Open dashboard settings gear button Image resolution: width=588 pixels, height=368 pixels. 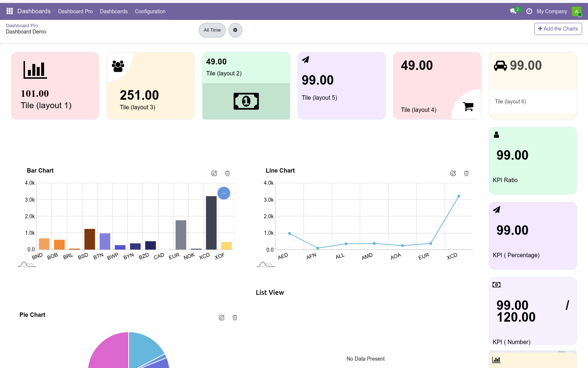[235, 30]
